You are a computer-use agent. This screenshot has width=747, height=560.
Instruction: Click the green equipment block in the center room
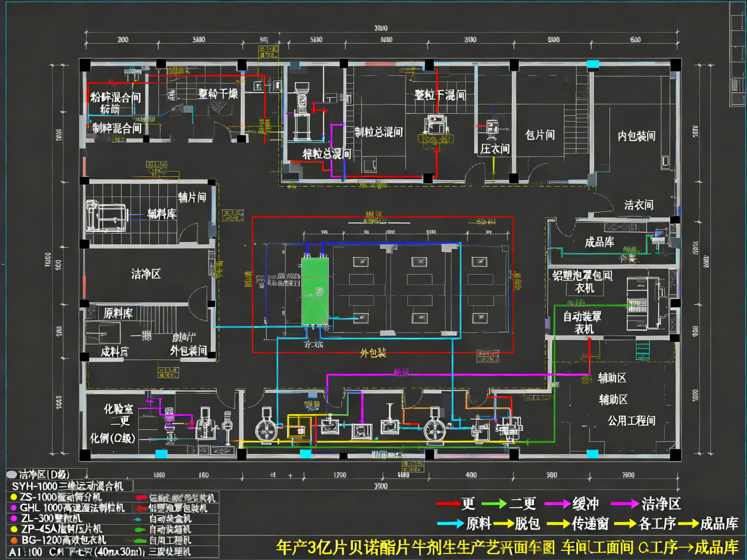click(x=315, y=291)
